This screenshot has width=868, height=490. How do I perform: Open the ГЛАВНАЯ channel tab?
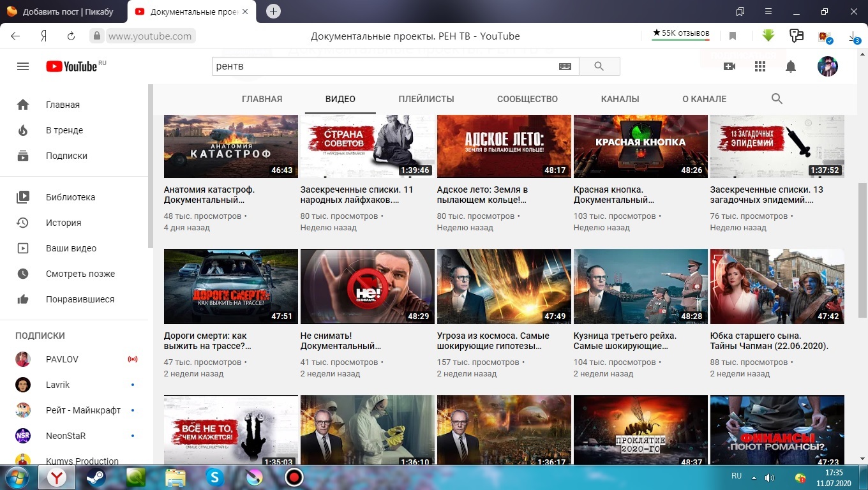262,99
